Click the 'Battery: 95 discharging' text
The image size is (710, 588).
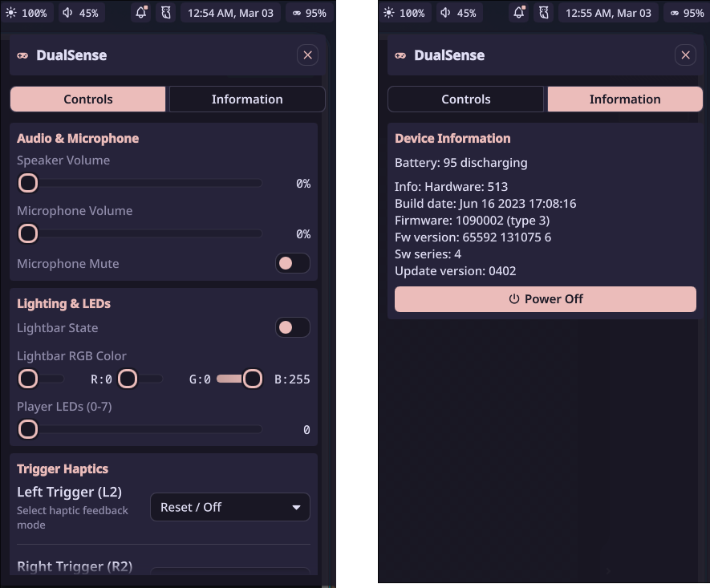(x=461, y=163)
